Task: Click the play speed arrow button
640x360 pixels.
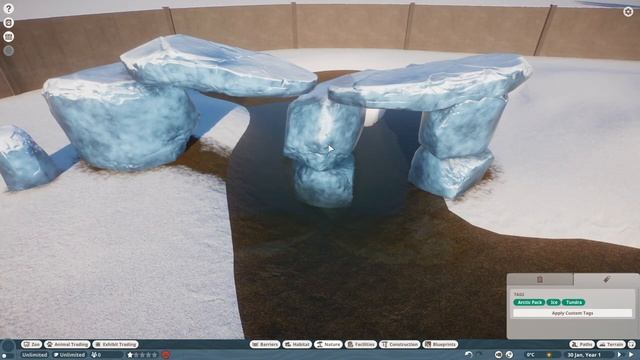Action: pos(620,355)
